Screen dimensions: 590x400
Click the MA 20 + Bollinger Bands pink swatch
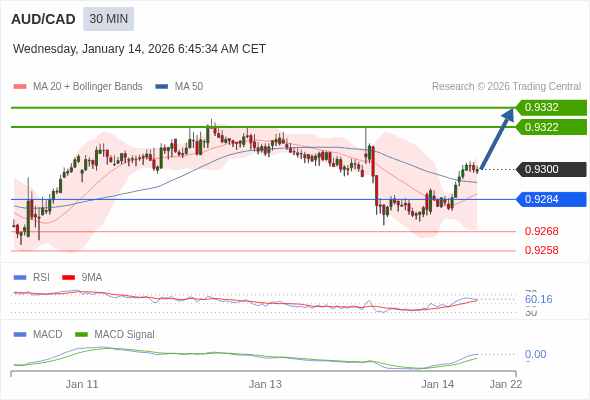point(20,87)
